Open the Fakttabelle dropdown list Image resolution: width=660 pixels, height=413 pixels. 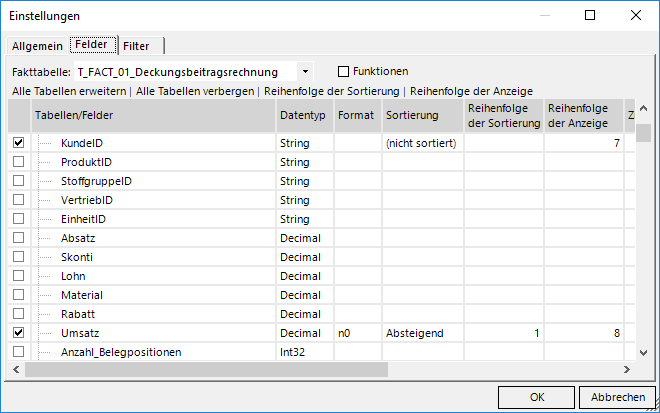pyautogui.click(x=305, y=72)
